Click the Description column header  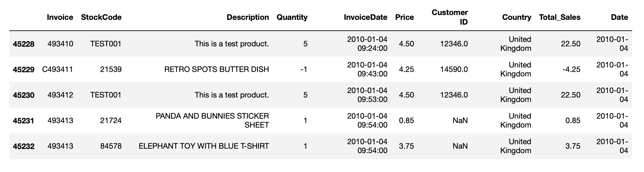pos(248,17)
